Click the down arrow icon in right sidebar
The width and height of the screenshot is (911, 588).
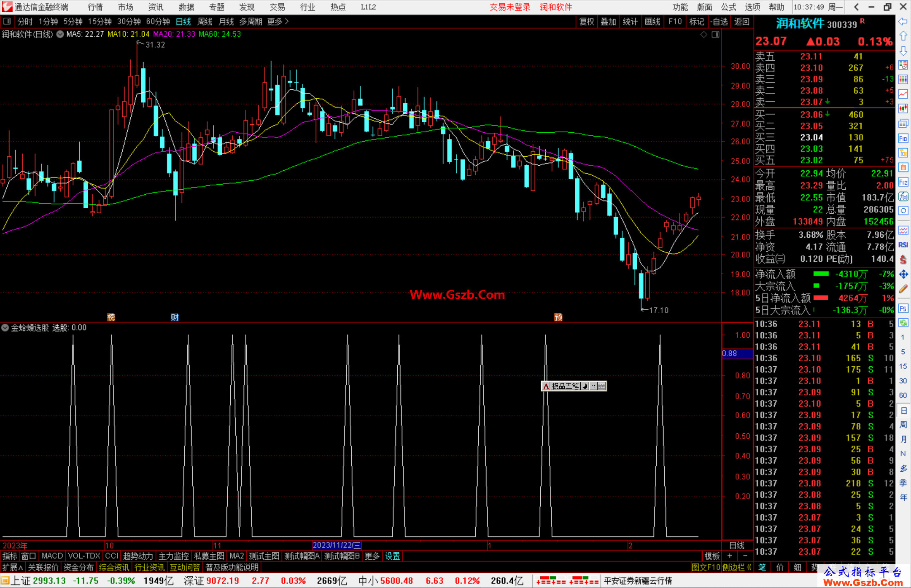pyautogui.click(x=903, y=51)
